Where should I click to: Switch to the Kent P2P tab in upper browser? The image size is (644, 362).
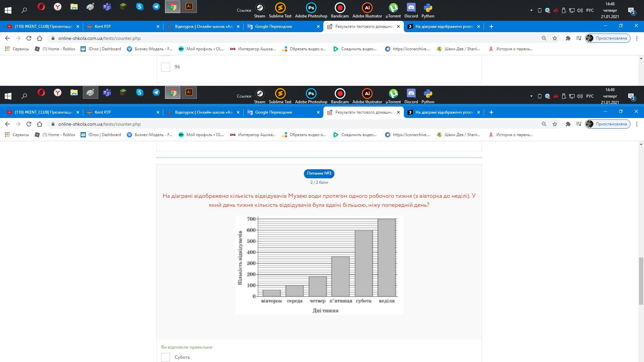(x=121, y=26)
